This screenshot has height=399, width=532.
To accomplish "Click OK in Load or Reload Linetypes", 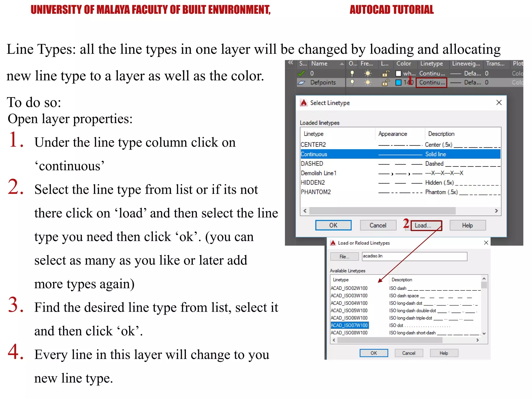I will [x=374, y=353].
